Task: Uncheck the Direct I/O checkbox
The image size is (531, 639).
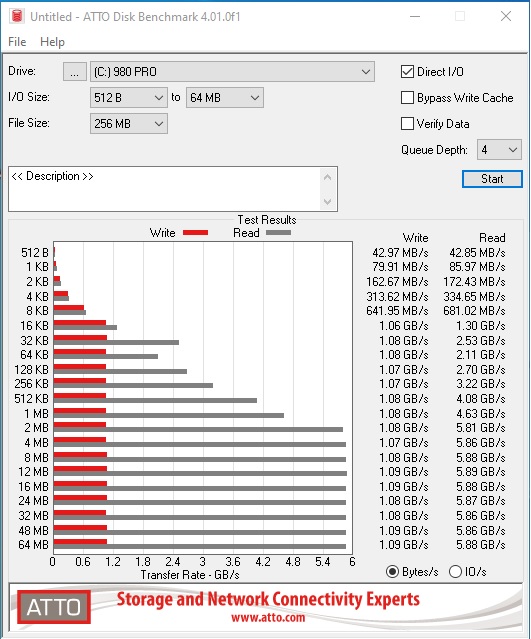Action: (407, 72)
